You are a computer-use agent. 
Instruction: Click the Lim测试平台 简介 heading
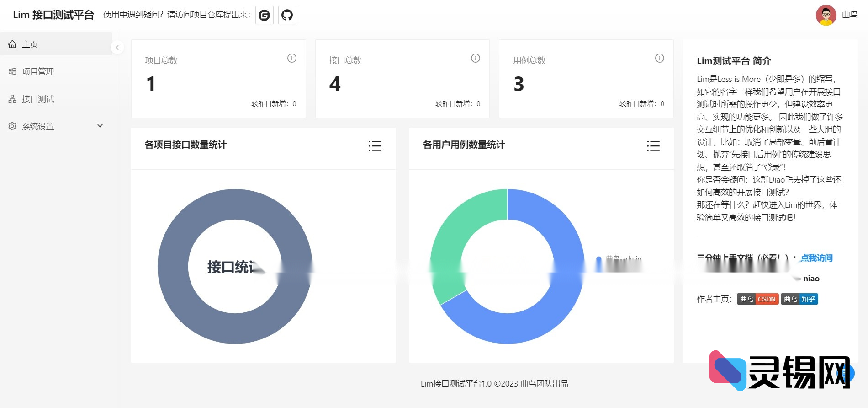pyautogui.click(x=734, y=61)
